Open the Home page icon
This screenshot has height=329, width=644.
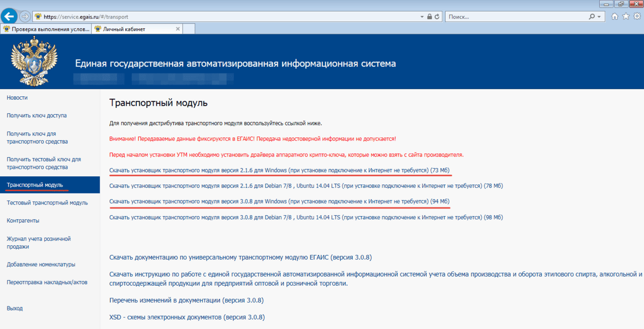[x=615, y=17]
